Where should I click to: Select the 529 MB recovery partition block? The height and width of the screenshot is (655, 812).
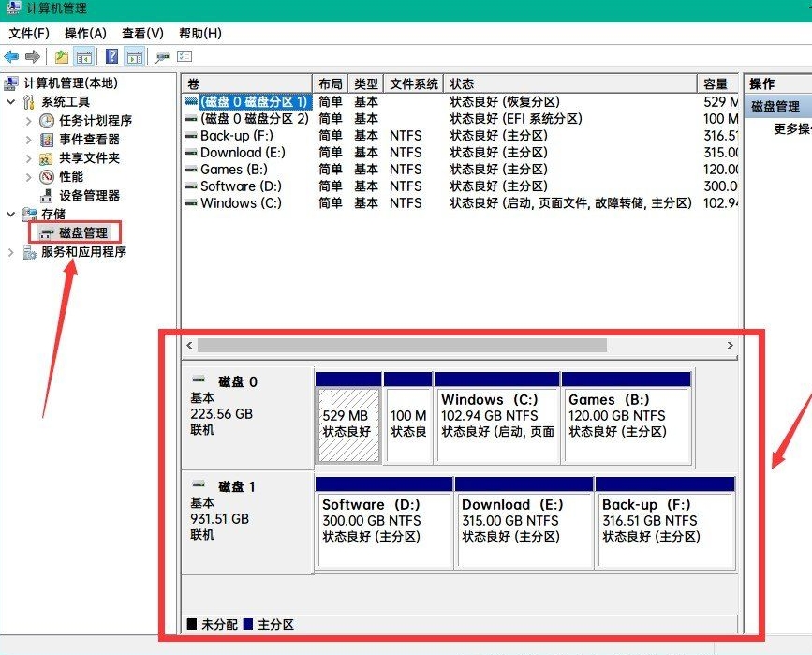tap(348, 418)
